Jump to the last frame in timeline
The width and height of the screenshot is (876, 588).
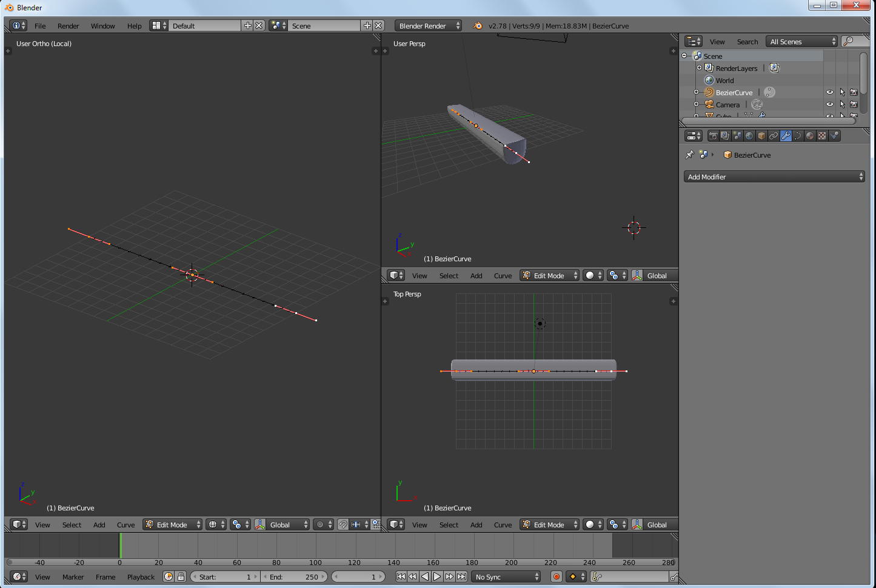coord(461,576)
